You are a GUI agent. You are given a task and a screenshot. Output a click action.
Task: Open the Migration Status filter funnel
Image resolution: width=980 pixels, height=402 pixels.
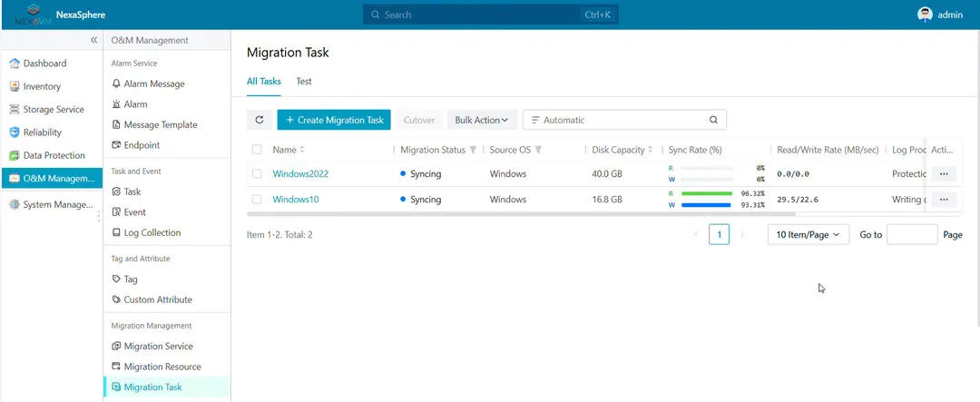pyautogui.click(x=473, y=150)
